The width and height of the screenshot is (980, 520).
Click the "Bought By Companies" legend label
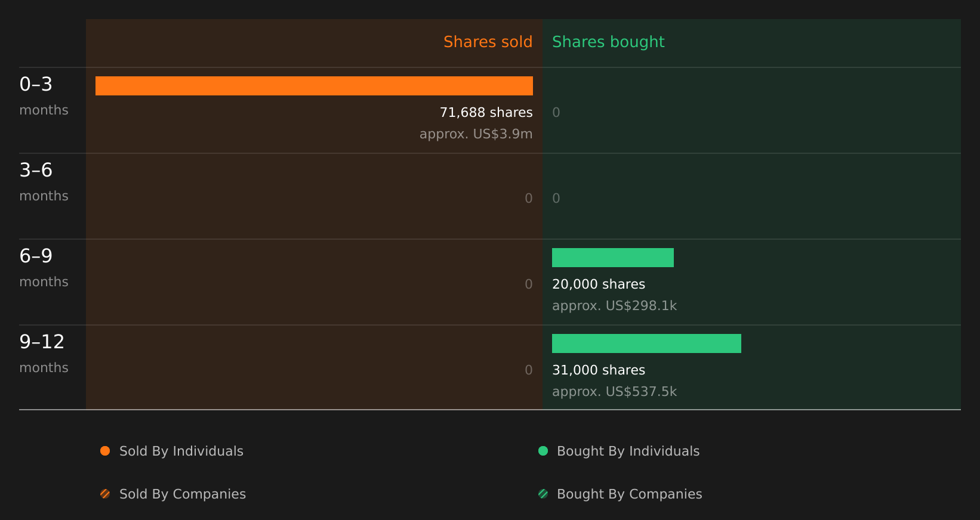(629, 494)
